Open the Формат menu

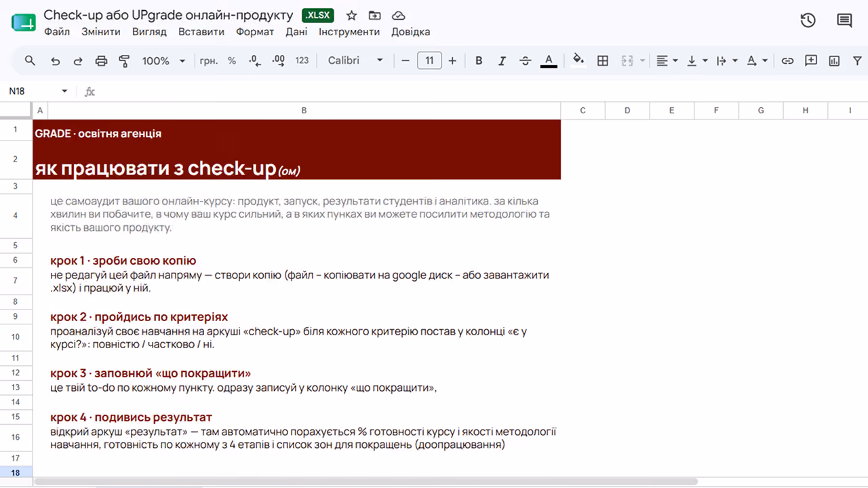(255, 31)
